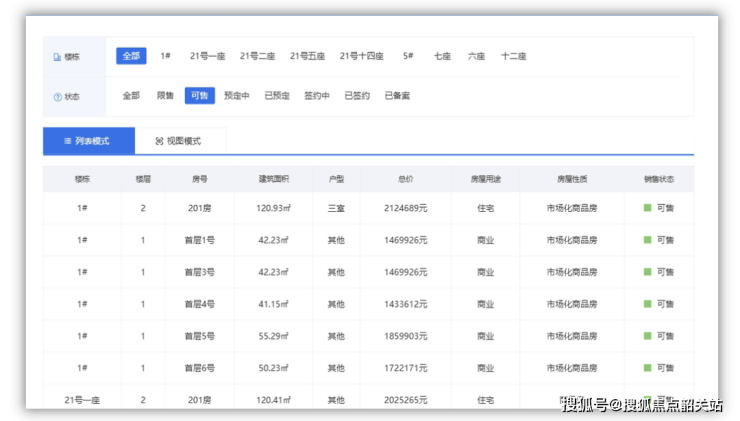The width and height of the screenshot is (740, 421).
Task: Click green status square in 首层4号 row
Action: [x=646, y=304]
